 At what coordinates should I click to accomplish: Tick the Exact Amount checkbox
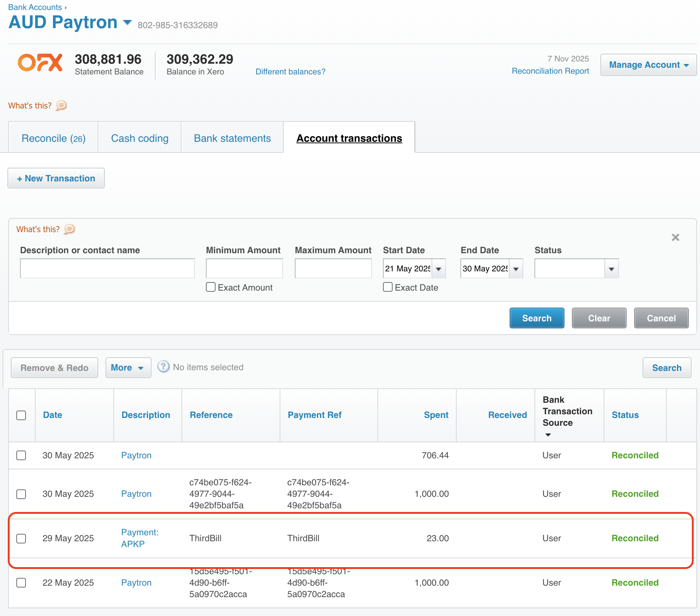click(x=211, y=287)
